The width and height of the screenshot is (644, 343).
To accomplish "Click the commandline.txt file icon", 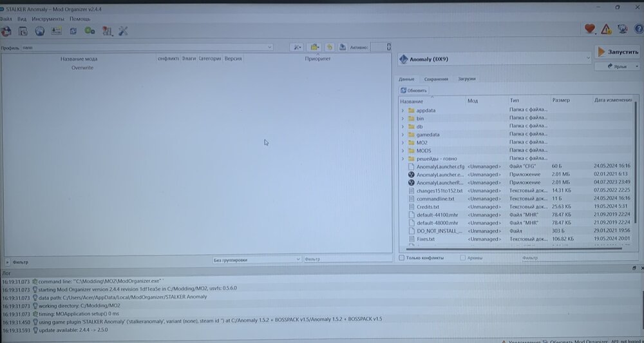I will click(411, 199).
